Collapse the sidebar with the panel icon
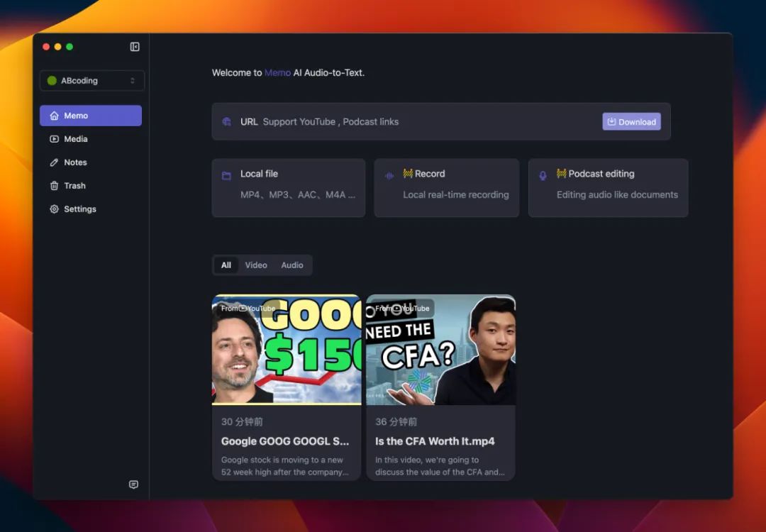The height and width of the screenshot is (532, 766). (x=135, y=47)
